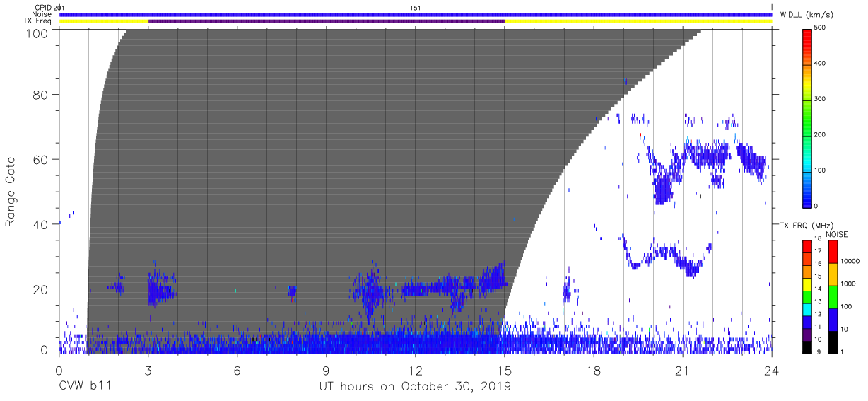Click the spectral width gradient colorbar
868x401 pixels.
click(x=807, y=118)
